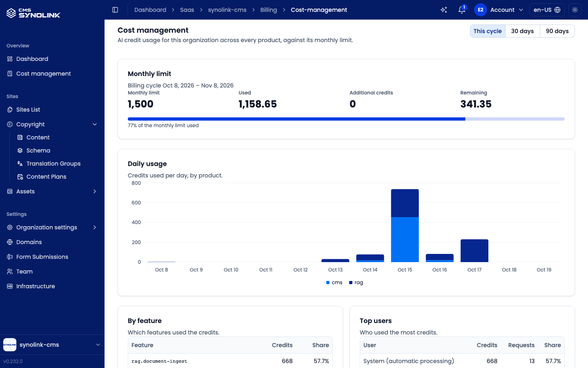Viewport: 588px width, 368px height.
Task: Click the Used value 1,158.65
Action: click(258, 104)
